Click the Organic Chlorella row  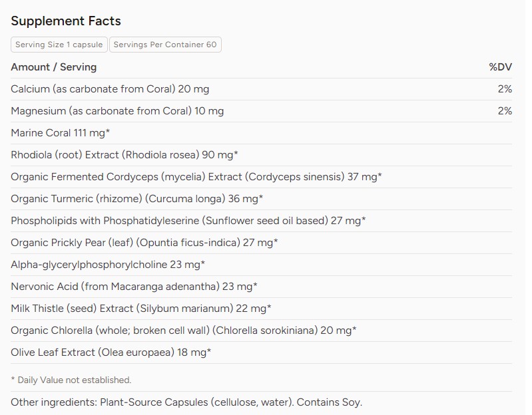tap(261, 331)
